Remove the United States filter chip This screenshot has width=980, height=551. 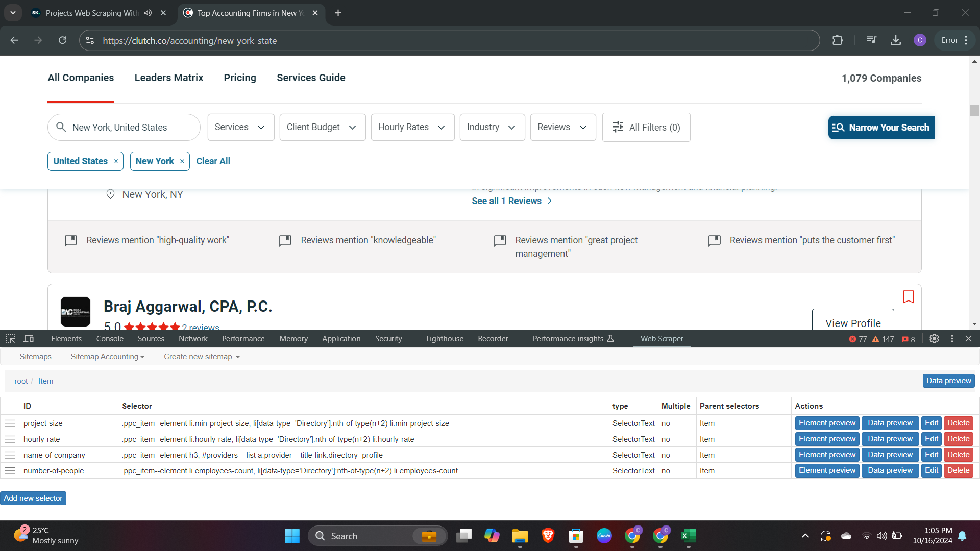pos(116,161)
